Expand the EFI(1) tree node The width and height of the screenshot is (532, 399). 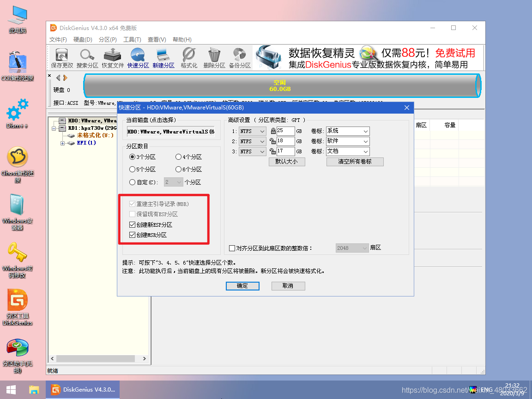[x=62, y=143]
